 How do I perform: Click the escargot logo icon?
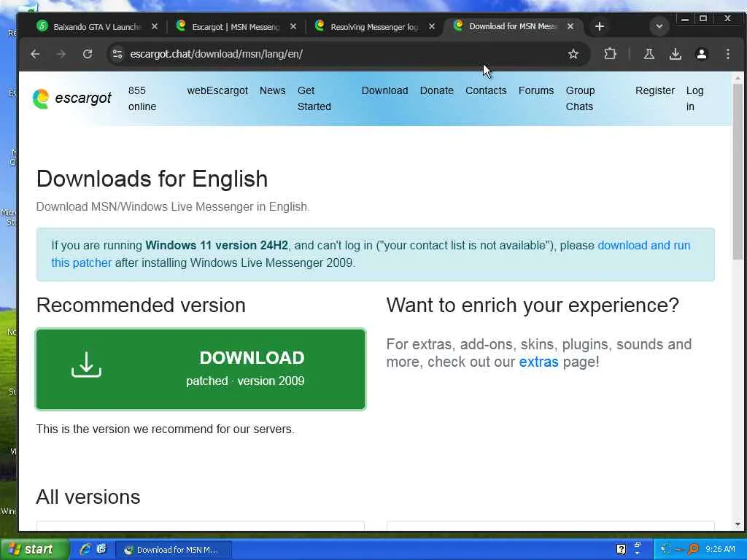click(41, 98)
